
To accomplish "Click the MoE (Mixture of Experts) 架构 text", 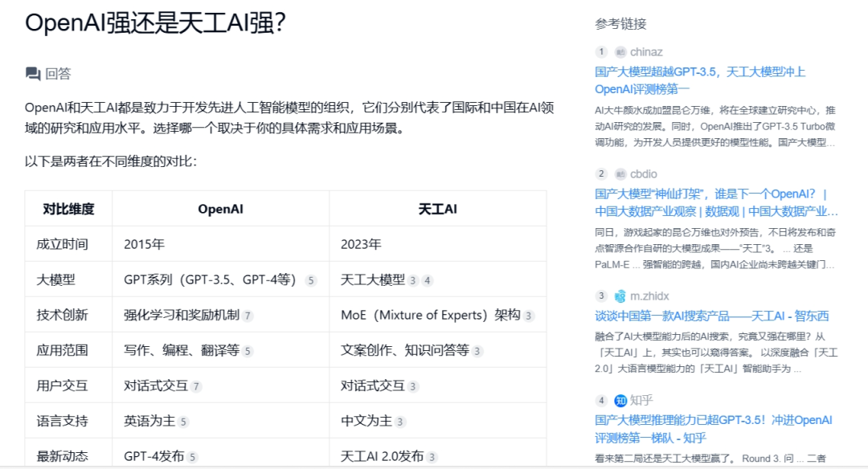I will [431, 316].
